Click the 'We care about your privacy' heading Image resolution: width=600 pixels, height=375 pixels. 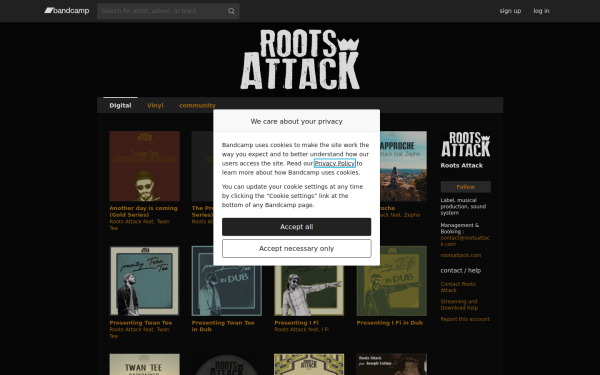point(297,121)
